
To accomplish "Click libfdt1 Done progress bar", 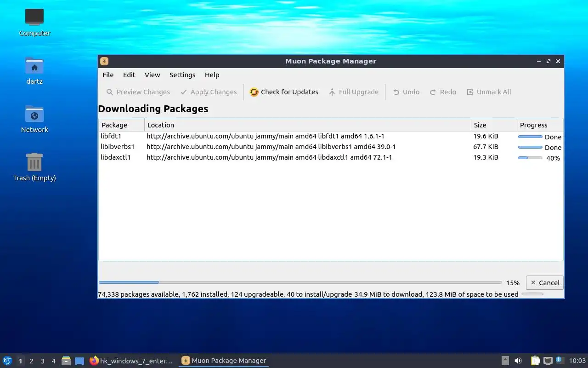I will 530,137.
